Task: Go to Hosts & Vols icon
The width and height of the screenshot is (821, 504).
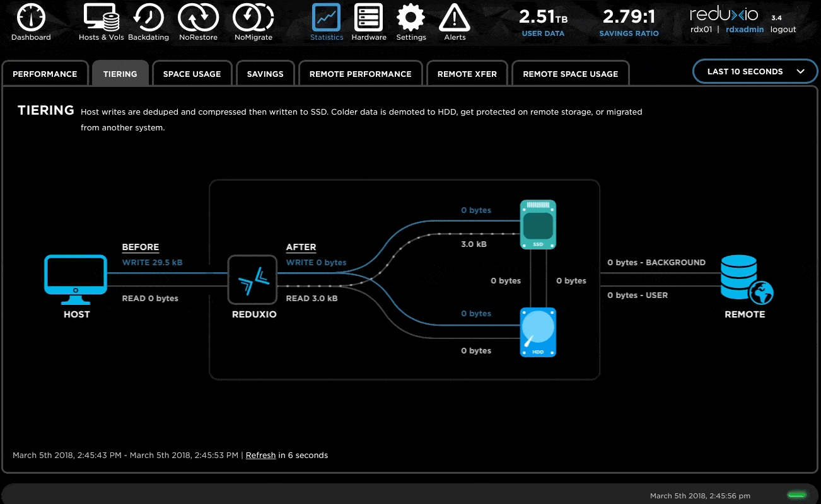Action: 102,18
